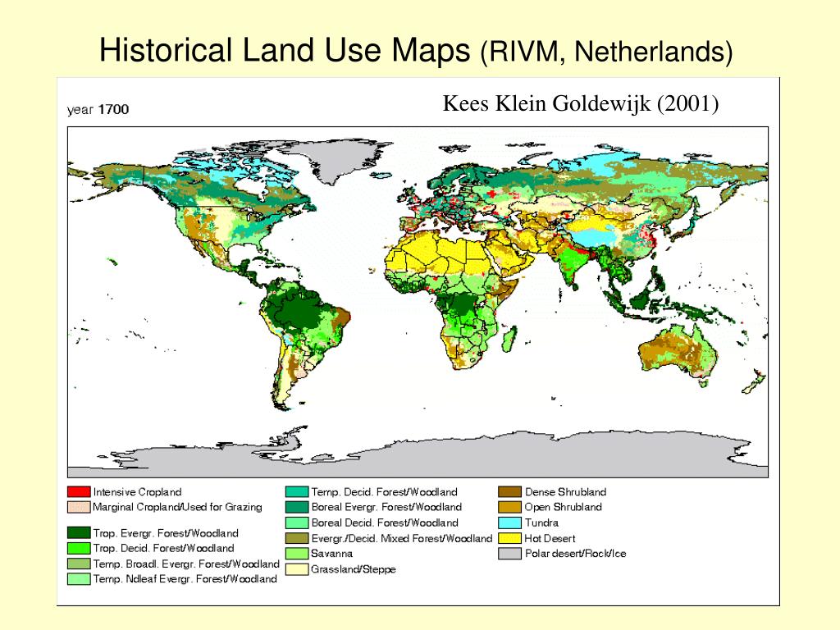Click the Savanna legend color swatch
The height and width of the screenshot is (630, 840).
point(297,554)
